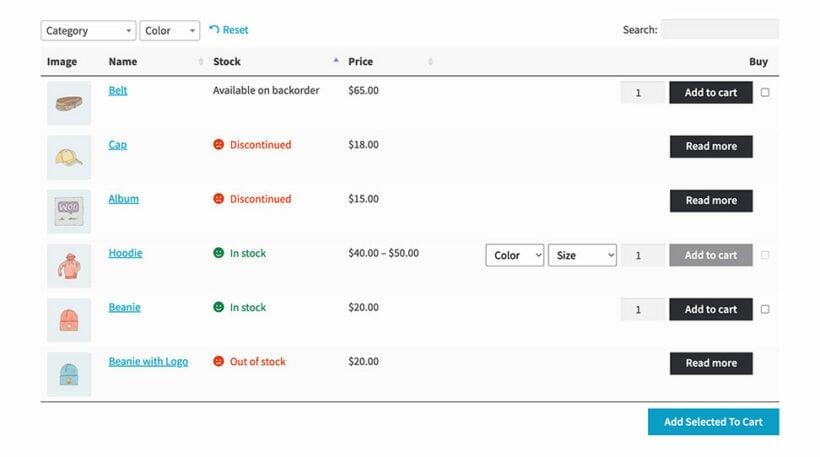Screen dimensions: 820x457
Task: Focus the Search input field
Action: pyautogui.click(x=720, y=29)
